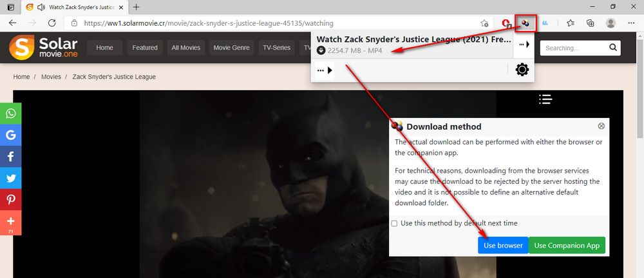
Task: View site info via the lock icon
Action: click(74, 23)
